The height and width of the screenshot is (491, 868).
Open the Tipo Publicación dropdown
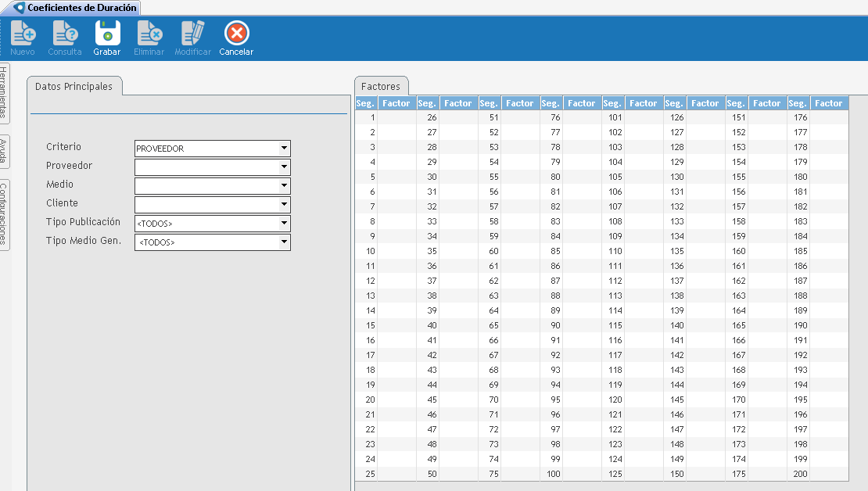coord(284,224)
